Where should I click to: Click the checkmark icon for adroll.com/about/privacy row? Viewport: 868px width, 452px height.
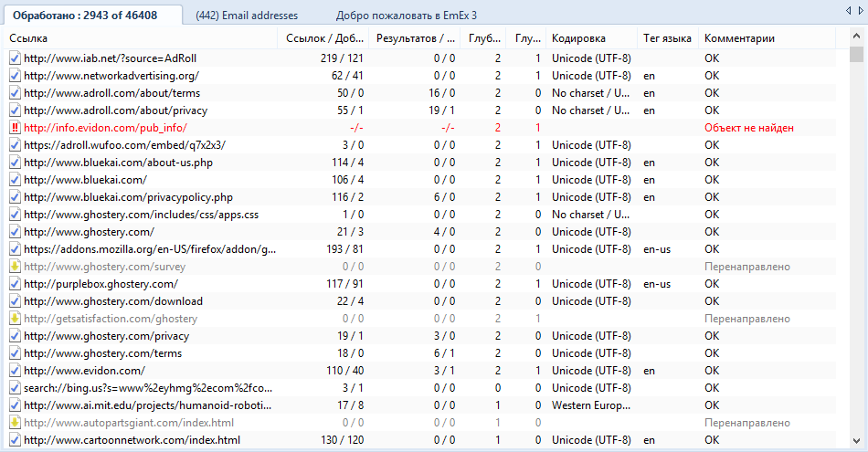[15, 110]
